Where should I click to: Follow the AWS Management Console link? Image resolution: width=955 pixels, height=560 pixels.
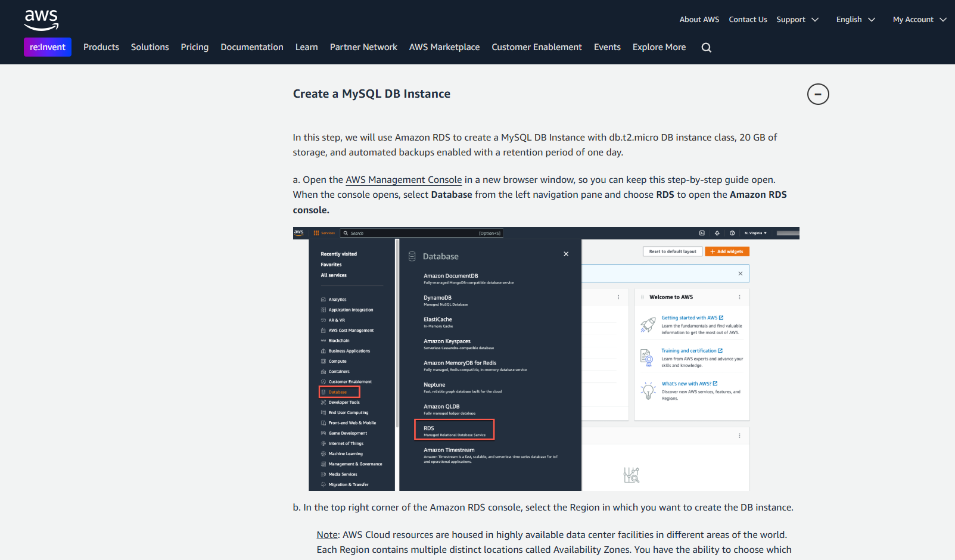404,180
